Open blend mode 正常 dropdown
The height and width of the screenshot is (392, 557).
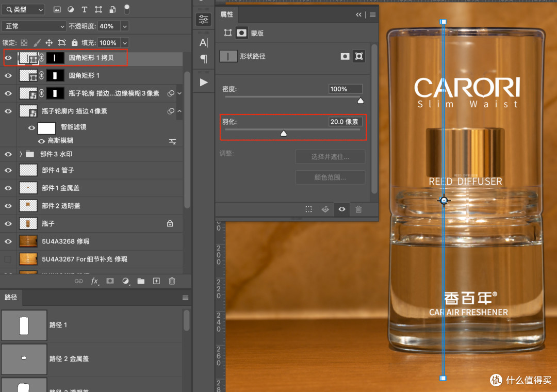[x=34, y=26]
